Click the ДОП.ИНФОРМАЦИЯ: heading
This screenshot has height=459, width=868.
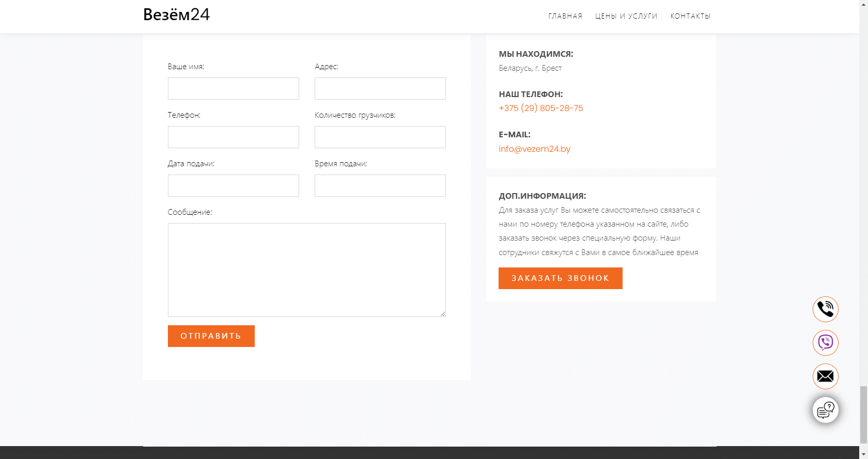pos(542,196)
